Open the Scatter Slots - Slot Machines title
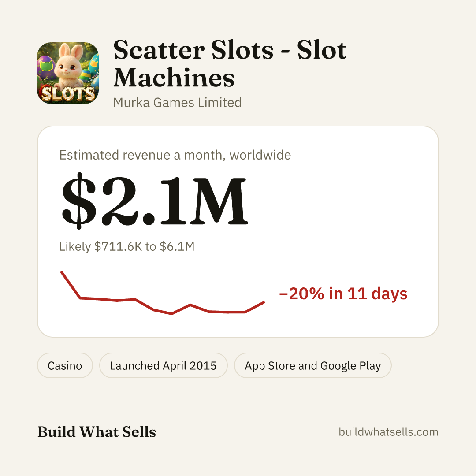This screenshot has height=476, width=476. [230, 63]
